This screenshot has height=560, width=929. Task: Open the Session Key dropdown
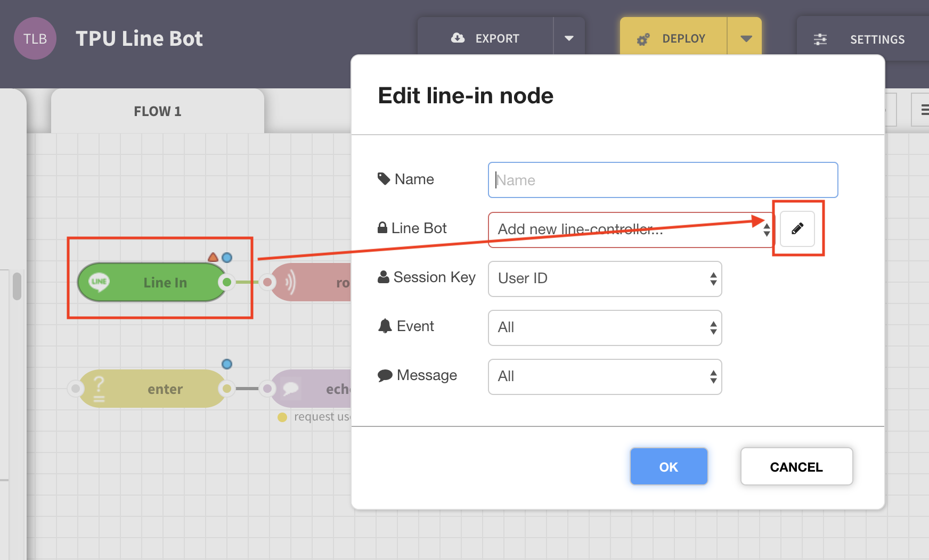pyautogui.click(x=605, y=278)
